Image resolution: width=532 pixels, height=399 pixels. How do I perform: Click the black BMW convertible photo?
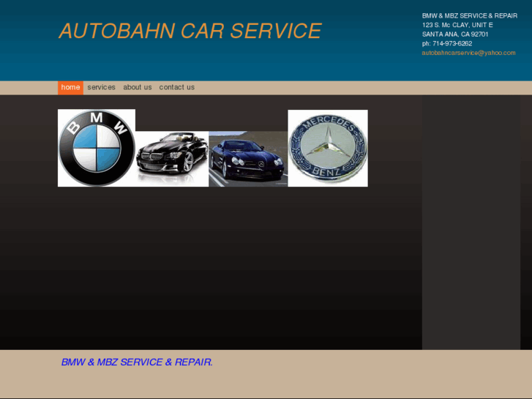click(x=172, y=159)
